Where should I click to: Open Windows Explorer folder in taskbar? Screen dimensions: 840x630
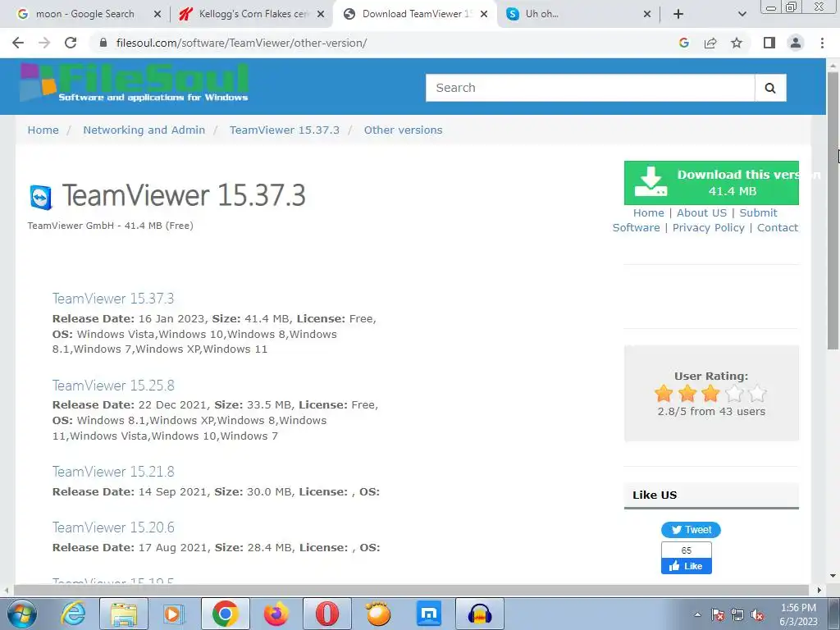pyautogui.click(x=124, y=614)
